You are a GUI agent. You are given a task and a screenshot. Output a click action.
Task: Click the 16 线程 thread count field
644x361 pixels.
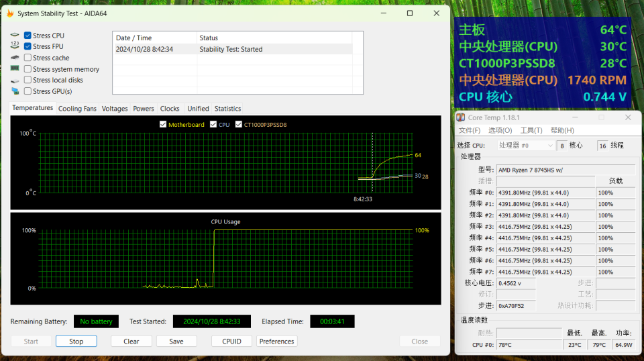pyautogui.click(x=602, y=146)
